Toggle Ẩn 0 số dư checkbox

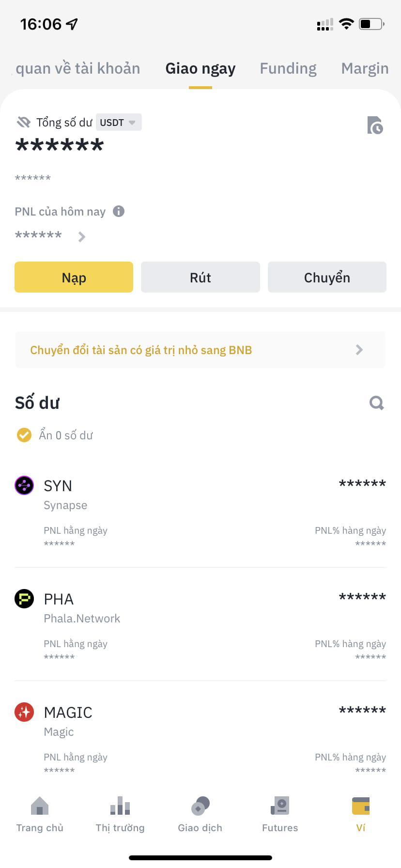coord(24,435)
